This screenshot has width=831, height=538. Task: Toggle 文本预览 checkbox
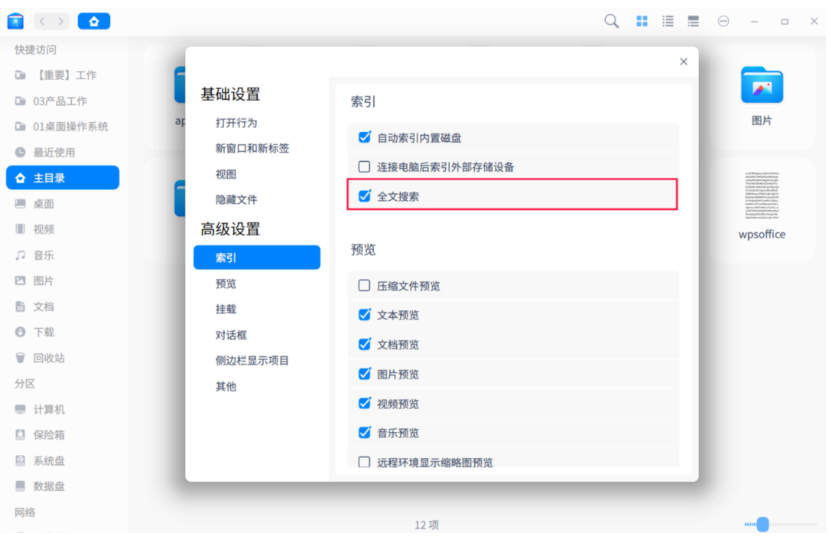pyautogui.click(x=364, y=315)
